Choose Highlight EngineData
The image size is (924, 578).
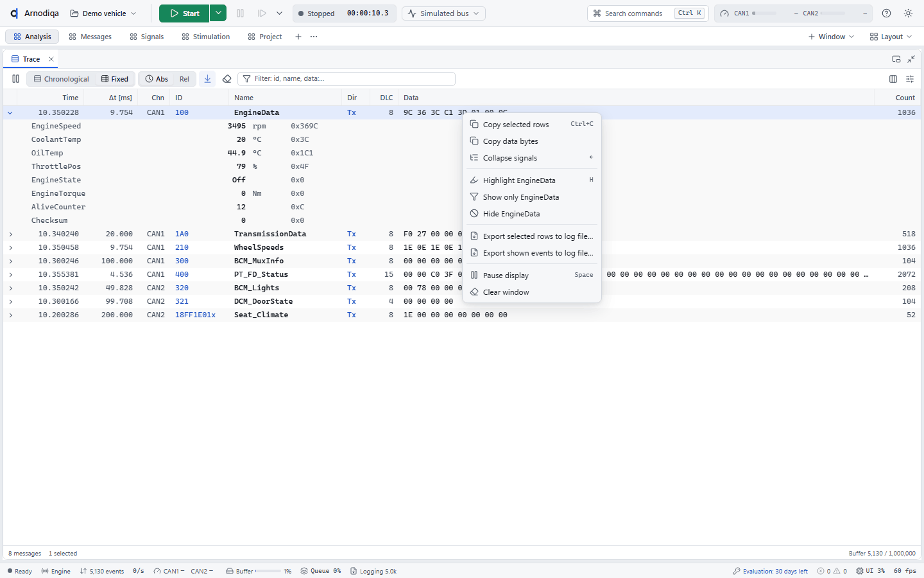pyautogui.click(x=532, y=180)
